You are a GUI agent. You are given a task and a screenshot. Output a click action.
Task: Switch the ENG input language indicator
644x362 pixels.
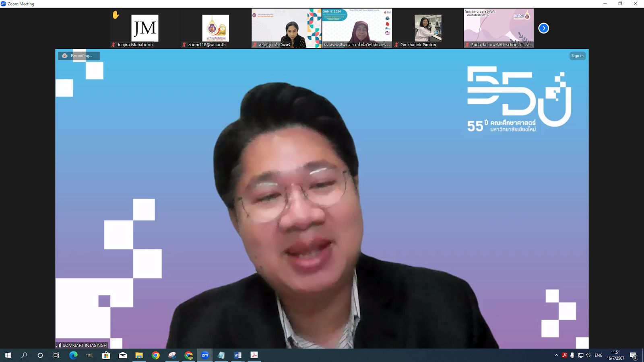(x=599, y=355)
